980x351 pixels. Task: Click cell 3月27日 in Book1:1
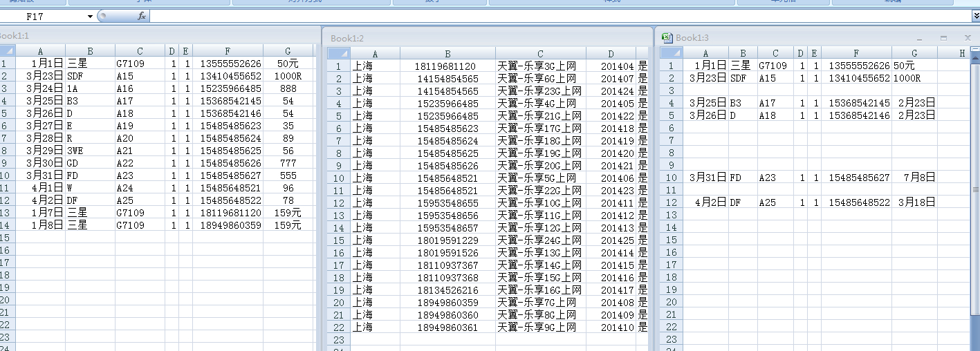tap(41, 126)
